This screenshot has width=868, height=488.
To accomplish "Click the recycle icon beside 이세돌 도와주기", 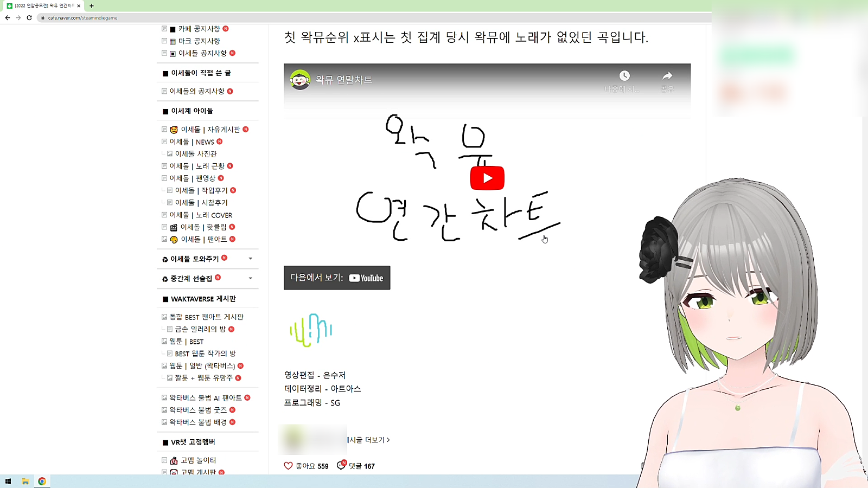I will (x=165, y=260).
